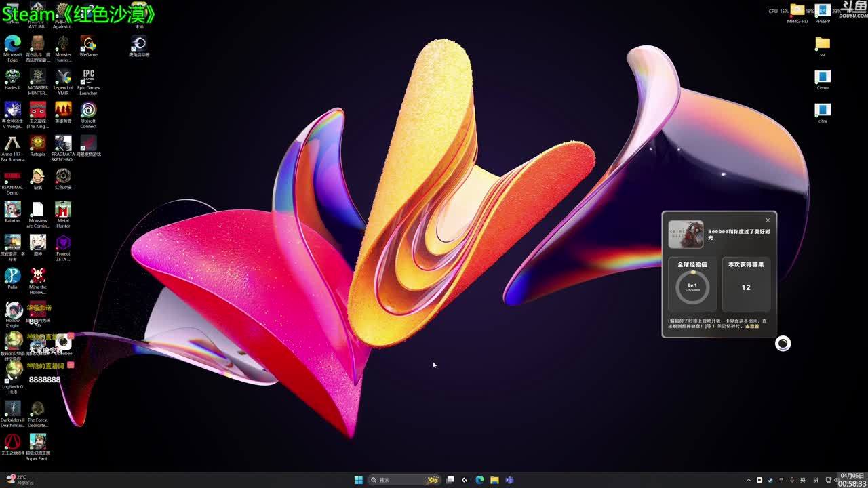
Task: Select the Metal Hunter desktop icon
Action: [63, 209]
